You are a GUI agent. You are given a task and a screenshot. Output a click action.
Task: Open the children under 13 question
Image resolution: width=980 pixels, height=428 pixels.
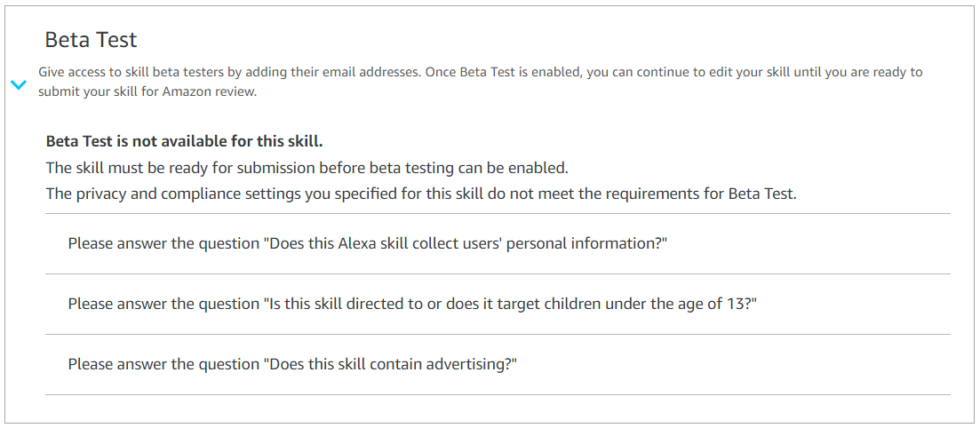[x=498, y=304]
